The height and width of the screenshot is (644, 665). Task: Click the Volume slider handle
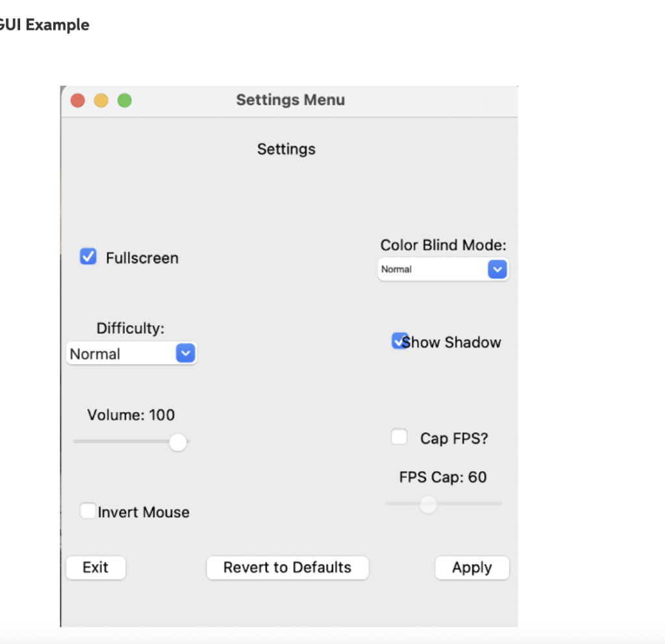click(x=177, y=443)
